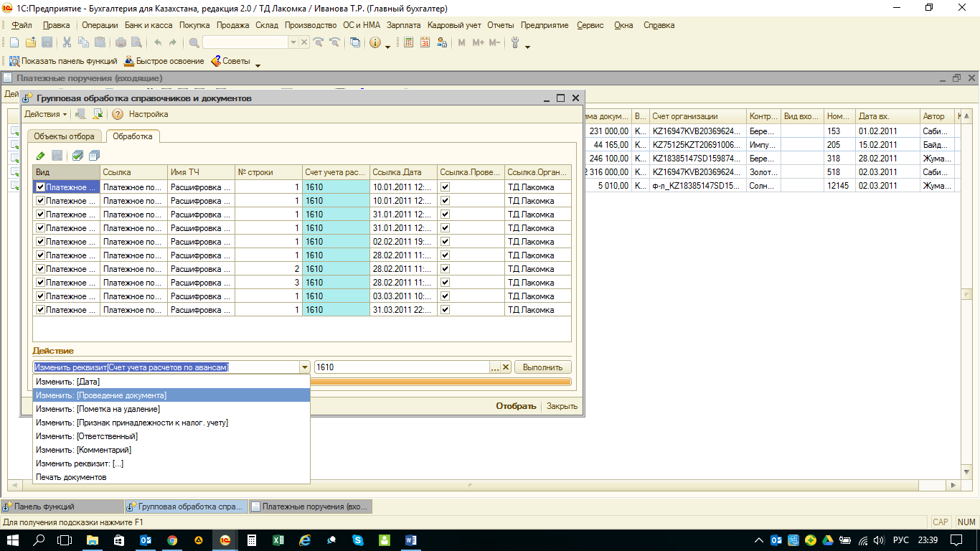Image resolution: width=980 pixels, height=551 pixels.
Task: Uncheck Вид checkbox in line number 2 row
Action: (x=40, y=269)
